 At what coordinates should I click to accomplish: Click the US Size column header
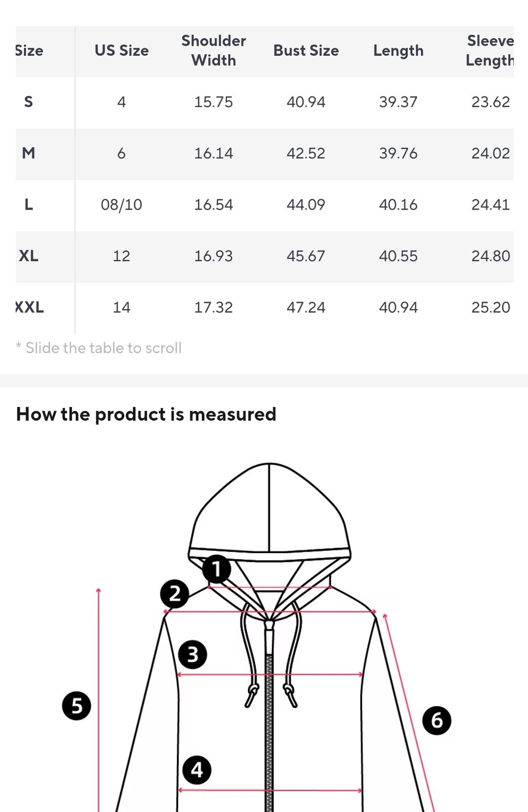(122, 50)
